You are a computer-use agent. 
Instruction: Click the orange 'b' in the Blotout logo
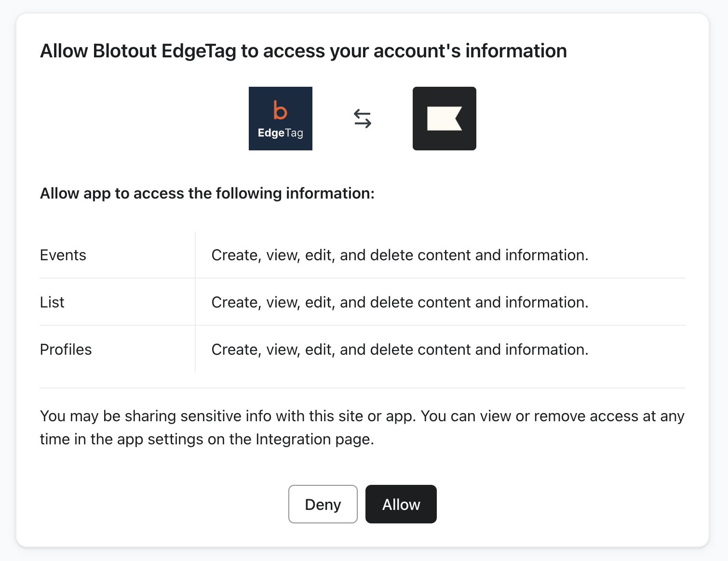(280, 110)
